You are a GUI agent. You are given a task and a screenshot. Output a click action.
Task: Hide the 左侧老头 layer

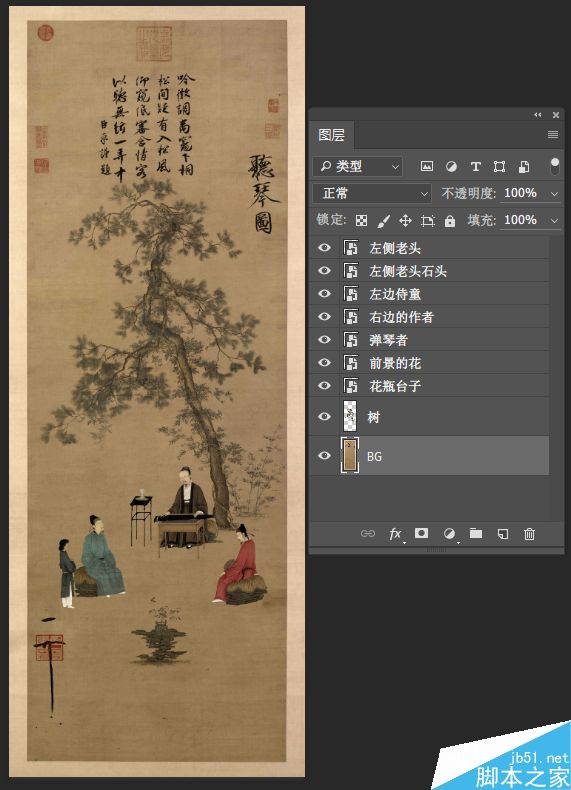coord(325,248)
